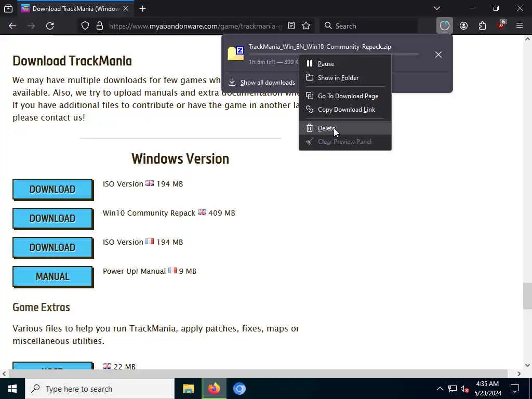Choose Show in Folder

pos(345,78)
